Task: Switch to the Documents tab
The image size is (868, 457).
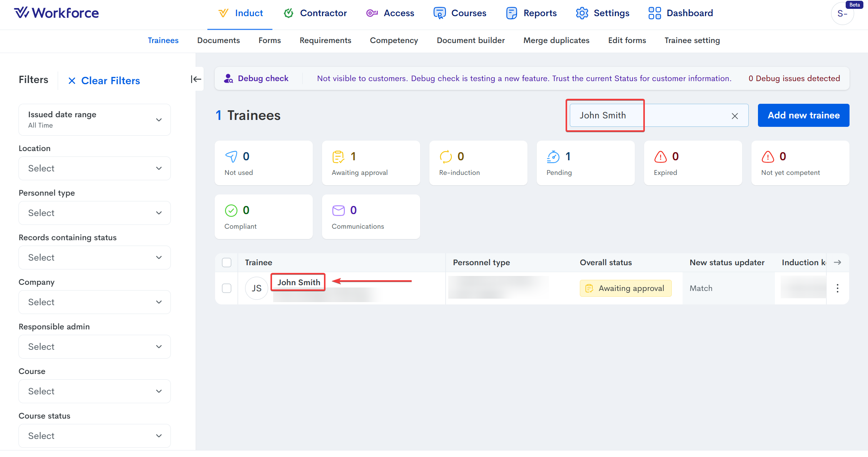Action: click(x=218, y=40)
